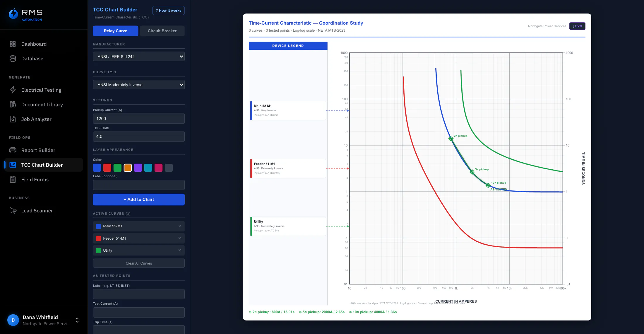Open the Manufacturer dropdown

coord(139,57)
